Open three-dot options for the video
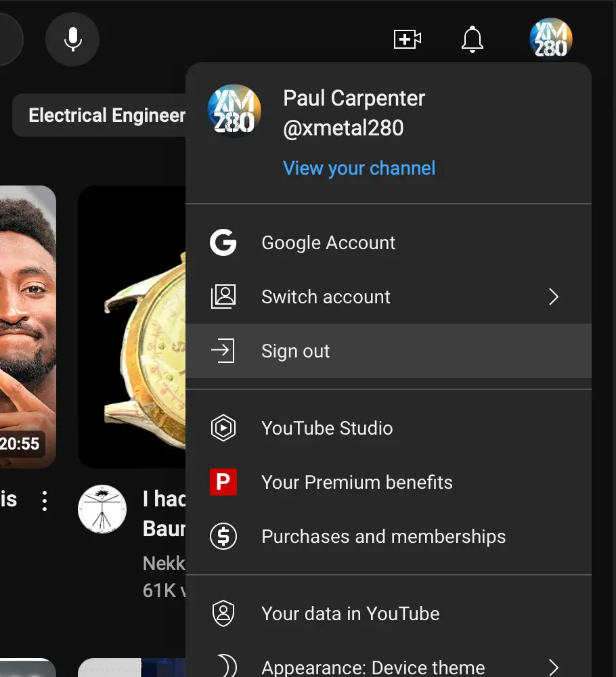616x677 pixels. coord(45,501)
